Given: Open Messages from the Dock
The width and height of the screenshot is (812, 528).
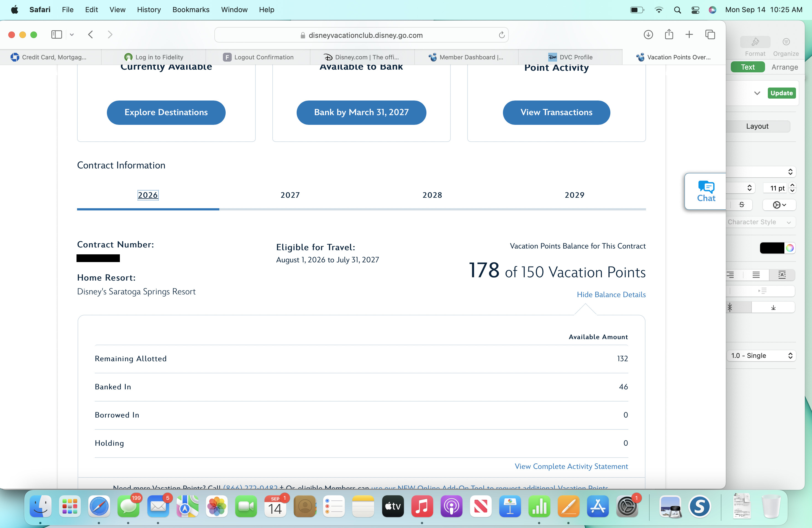Looking at the screenshot, I should click(128, 506).
